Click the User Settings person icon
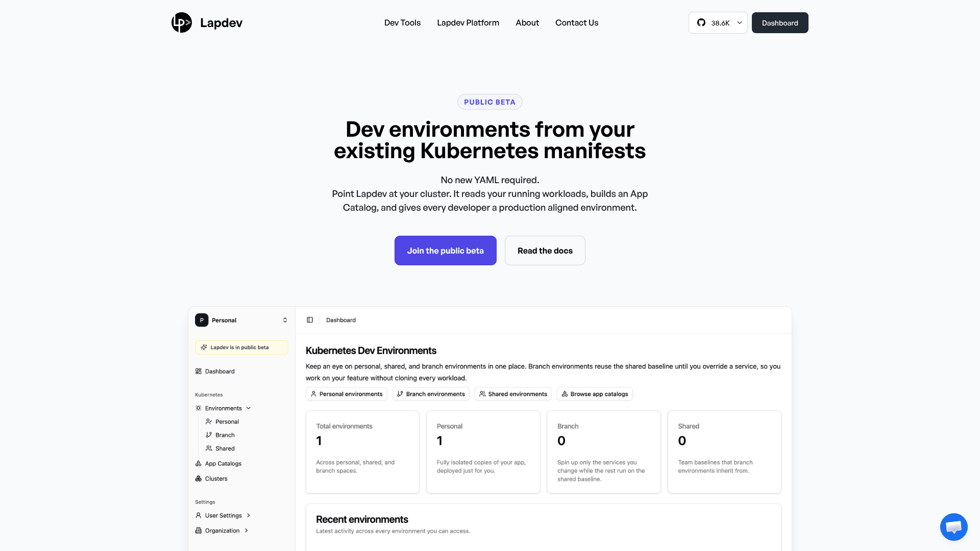Screen dimensions: 980x551 pyautogui.click(x=199, y=515)
